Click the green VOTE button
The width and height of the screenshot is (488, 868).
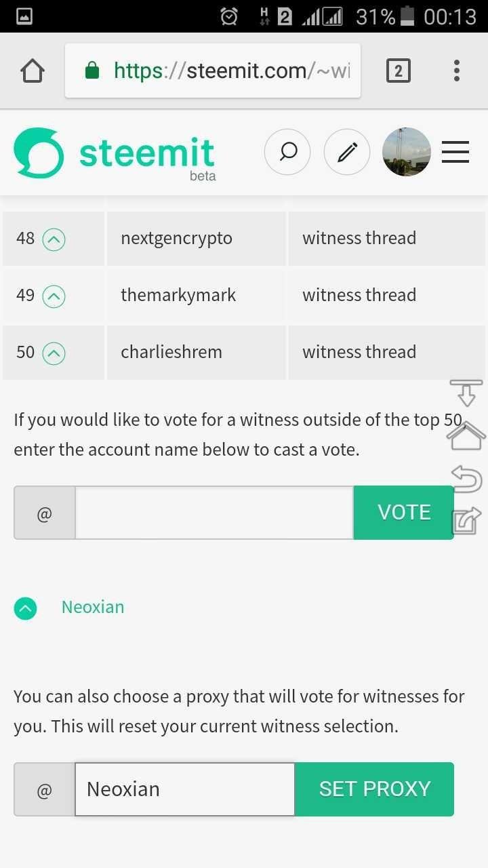click(404, 513)
